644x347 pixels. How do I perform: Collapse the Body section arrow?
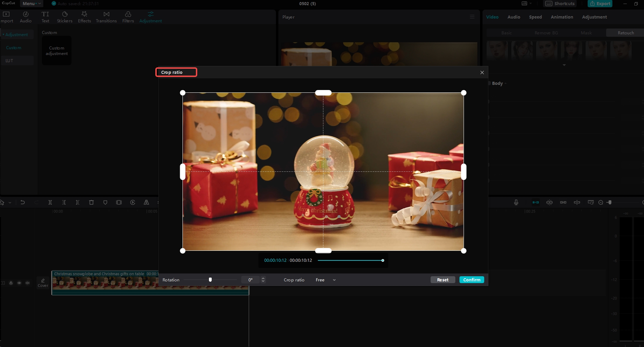(x=506, y=83)
